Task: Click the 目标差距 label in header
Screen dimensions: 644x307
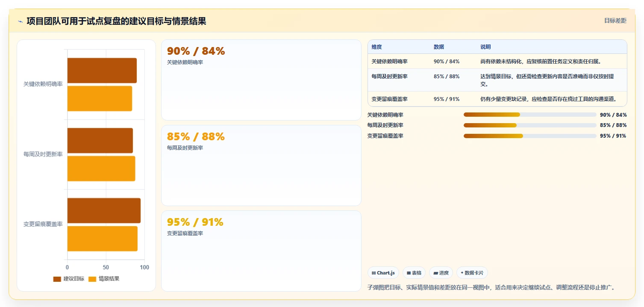Action: point(615,21)
